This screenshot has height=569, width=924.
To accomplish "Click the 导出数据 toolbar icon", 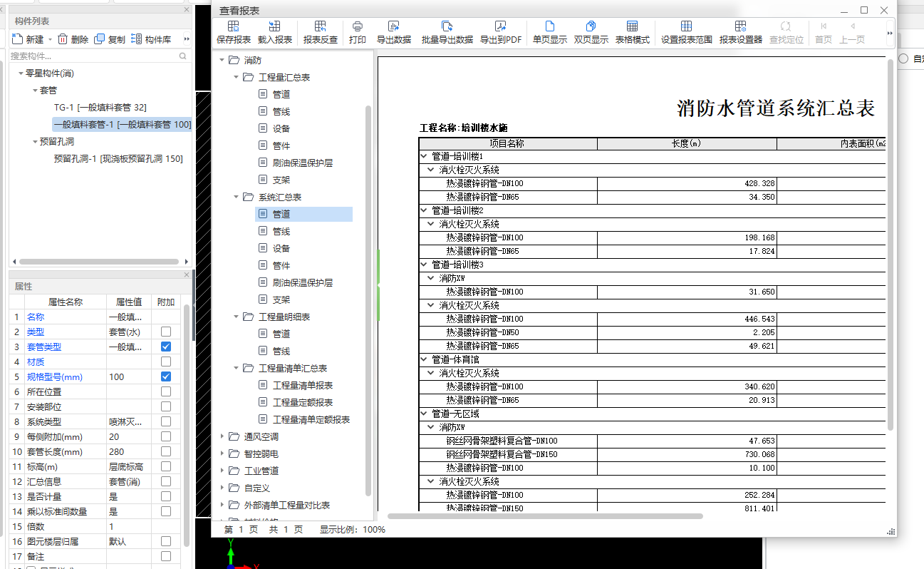I will (x=394, y=33).
